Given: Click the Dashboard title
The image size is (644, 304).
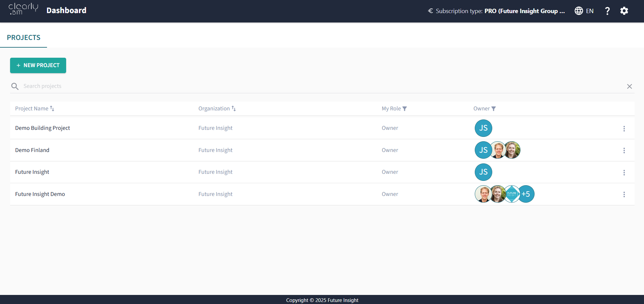Looking at the screenshot, I should (x=66, y=10).
